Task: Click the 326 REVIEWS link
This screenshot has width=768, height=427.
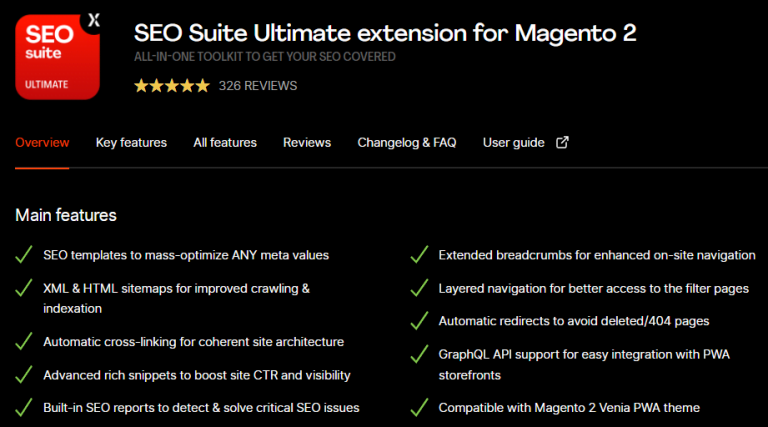Action: 258,86
